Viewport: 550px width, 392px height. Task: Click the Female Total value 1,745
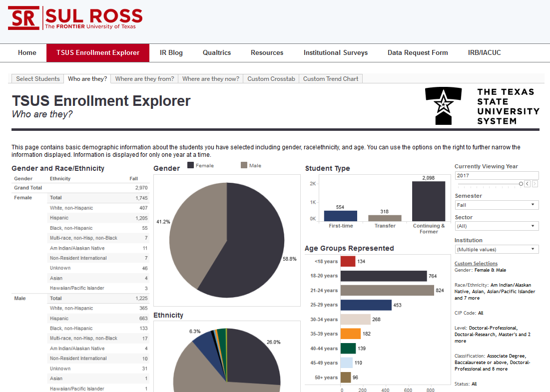point(141,198)
